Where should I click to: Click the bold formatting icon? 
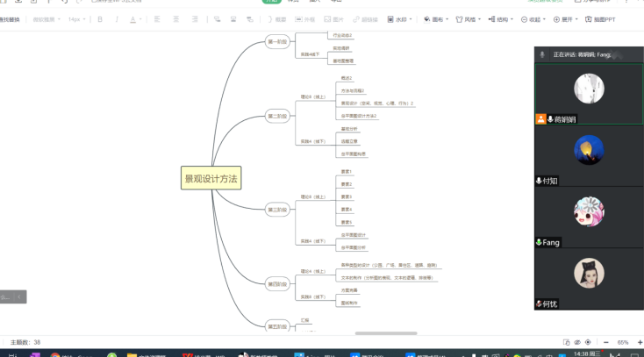tap(100, 18)
